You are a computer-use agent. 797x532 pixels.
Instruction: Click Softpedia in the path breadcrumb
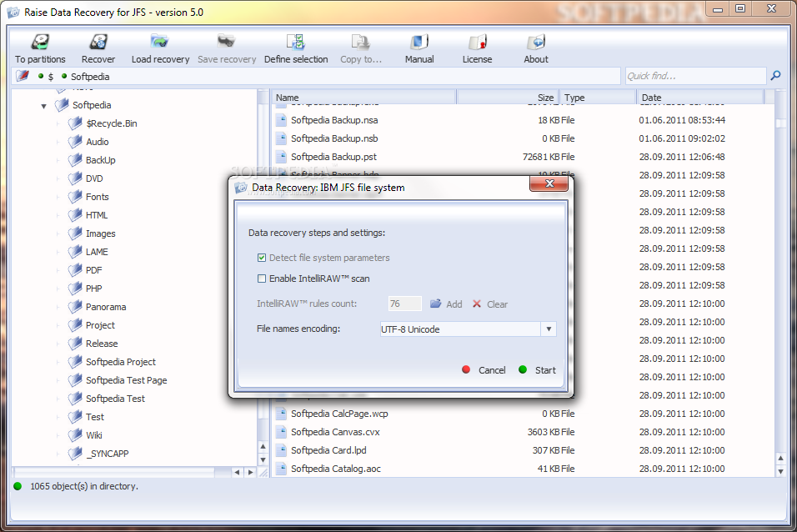(x=90, y=76)
